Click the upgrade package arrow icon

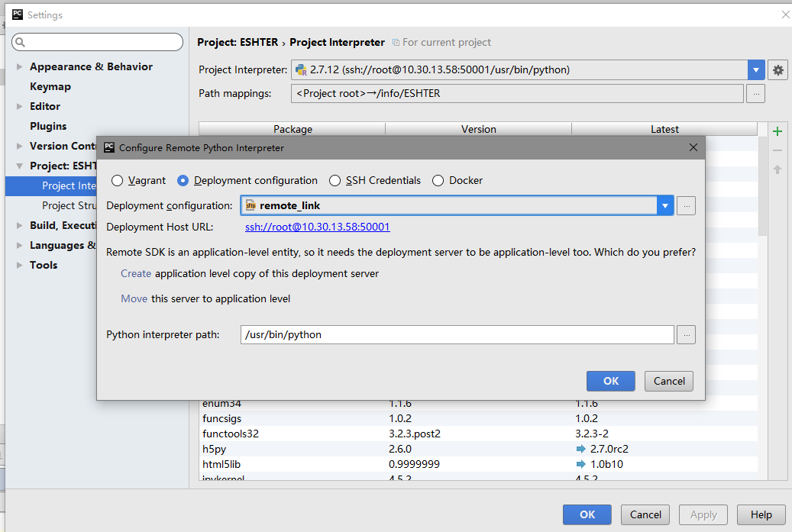click(x=777, y=169)
